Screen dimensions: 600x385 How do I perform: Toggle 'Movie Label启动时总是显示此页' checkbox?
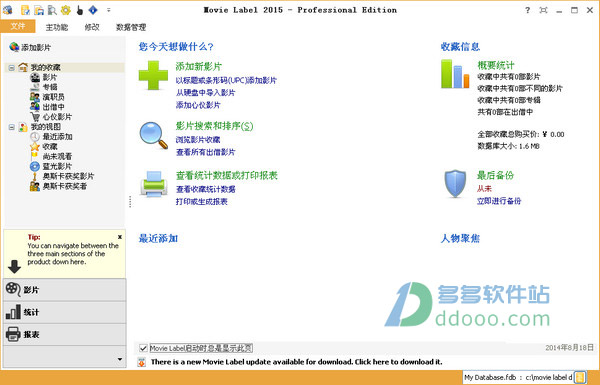(x=143, y=348)
